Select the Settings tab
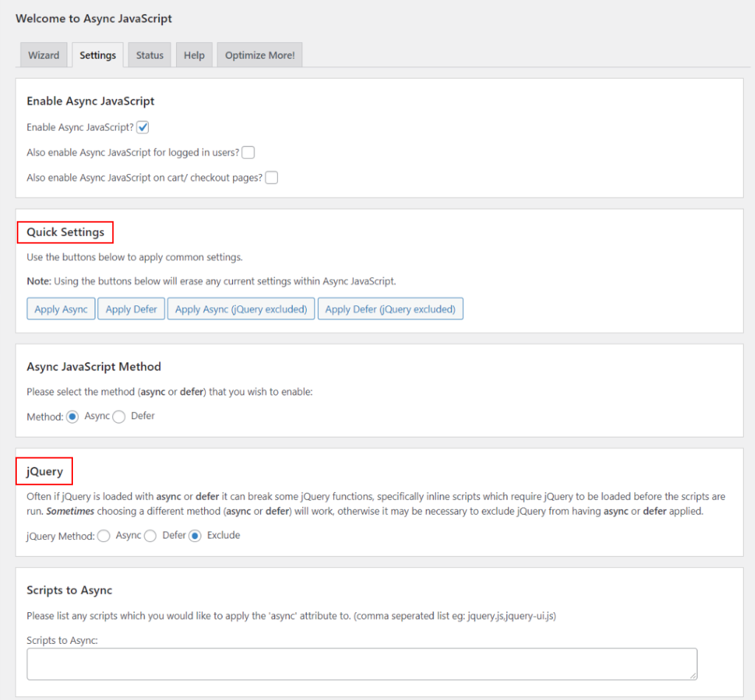 coord(97,55)
